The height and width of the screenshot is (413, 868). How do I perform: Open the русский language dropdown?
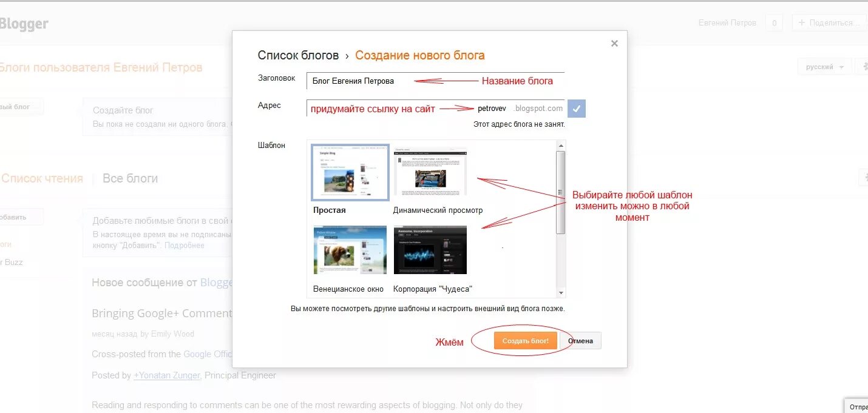[x=824, y=67]
